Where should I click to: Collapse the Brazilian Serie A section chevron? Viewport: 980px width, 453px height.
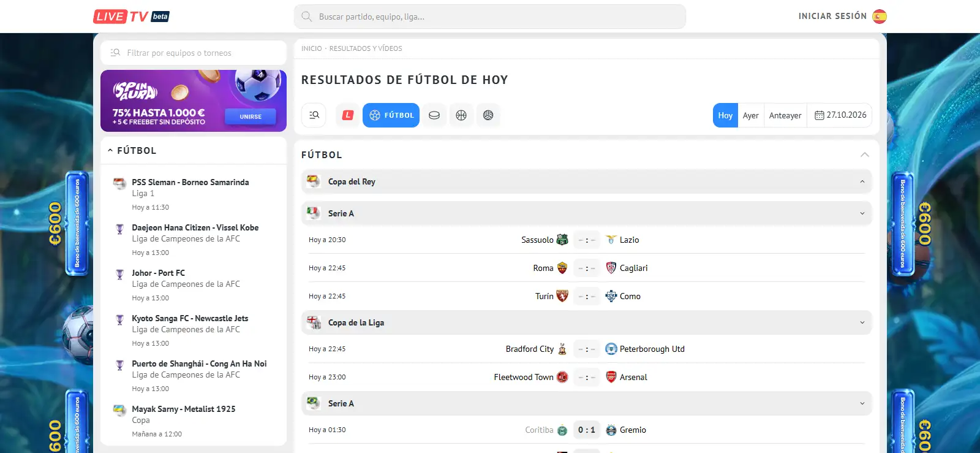tap(862, 403)
